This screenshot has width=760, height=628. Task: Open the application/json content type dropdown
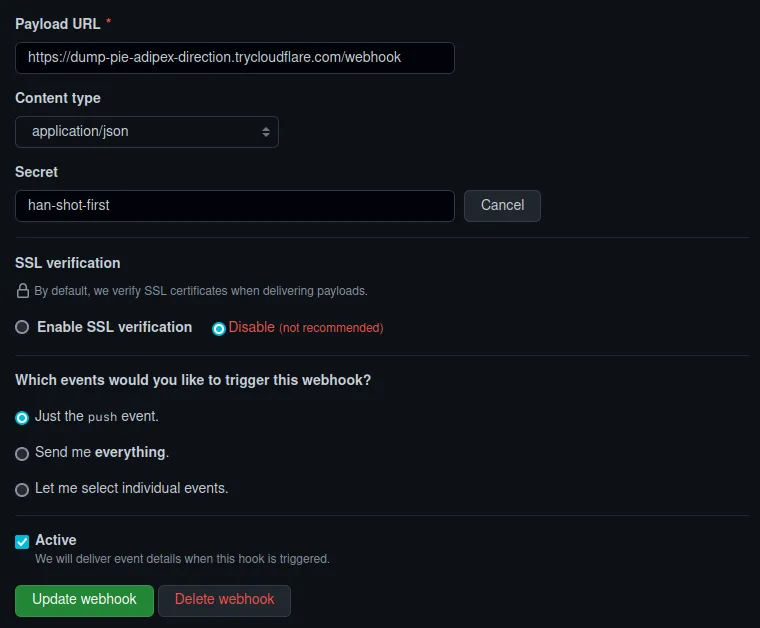(x=147, y=132)
